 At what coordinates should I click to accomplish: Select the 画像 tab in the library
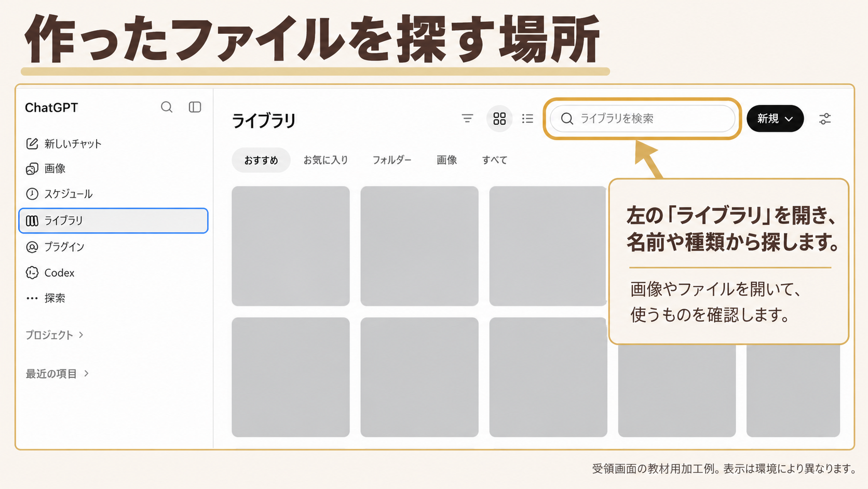click(446, 160)
